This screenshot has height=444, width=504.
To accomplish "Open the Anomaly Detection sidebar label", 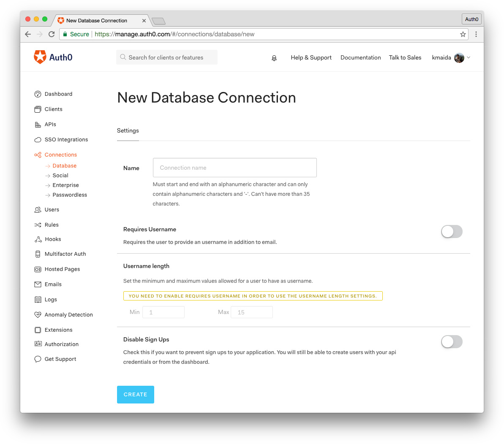I will click(x=69, y=314).
